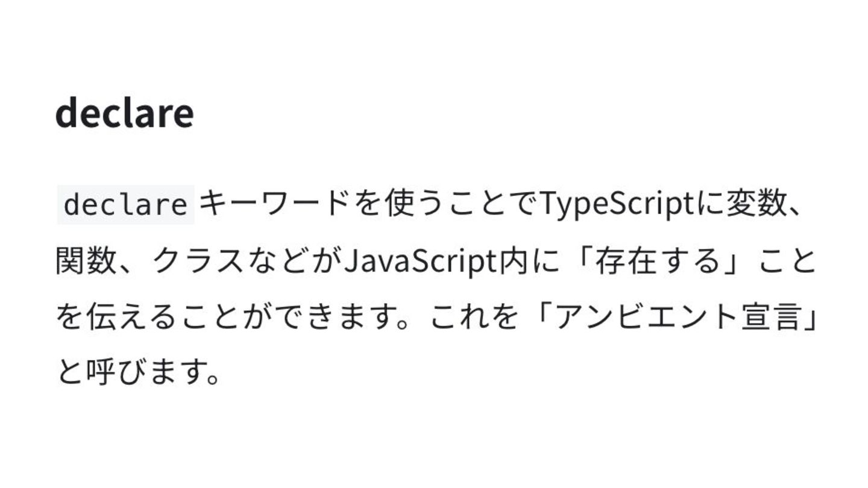This screenshot has width=868, height=488.
Task: Click the word など after クラス
Action: point(277,261)
